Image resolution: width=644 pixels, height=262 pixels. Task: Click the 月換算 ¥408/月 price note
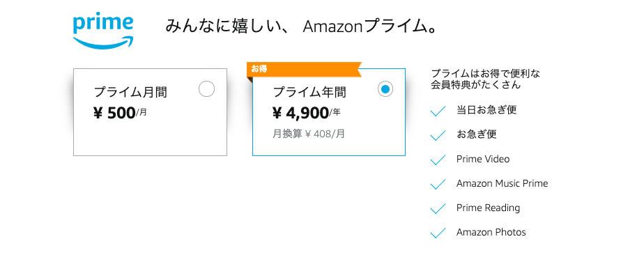tap(309, 134)
